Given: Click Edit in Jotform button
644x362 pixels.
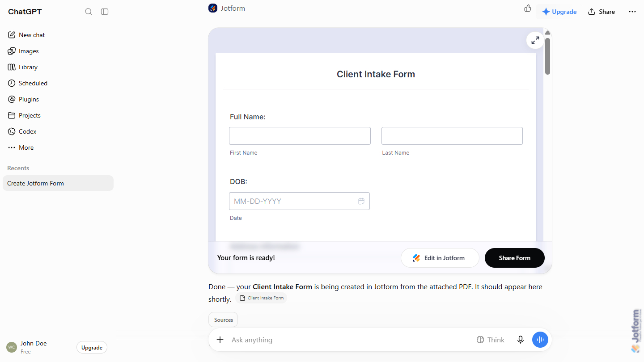Looking at the screenshot, I should [440, 258].
